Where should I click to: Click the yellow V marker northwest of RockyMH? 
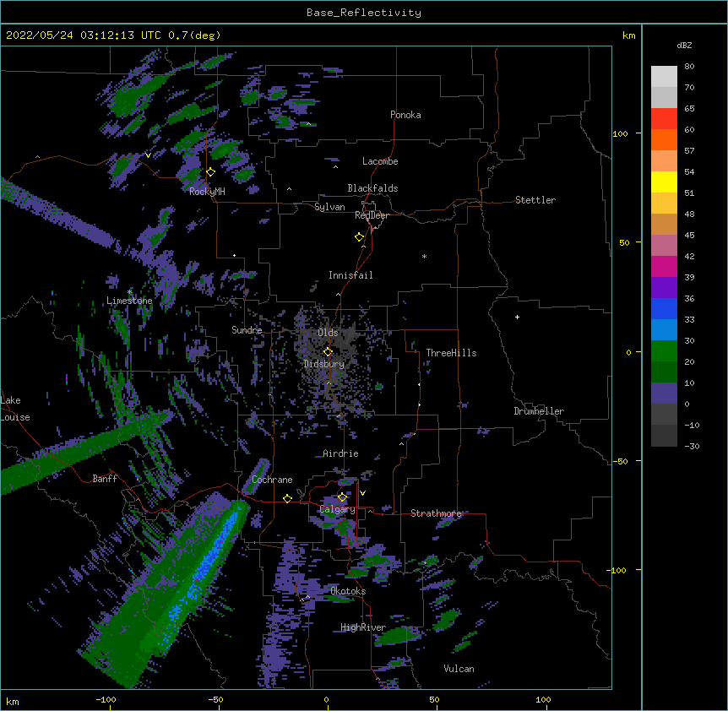148,155
